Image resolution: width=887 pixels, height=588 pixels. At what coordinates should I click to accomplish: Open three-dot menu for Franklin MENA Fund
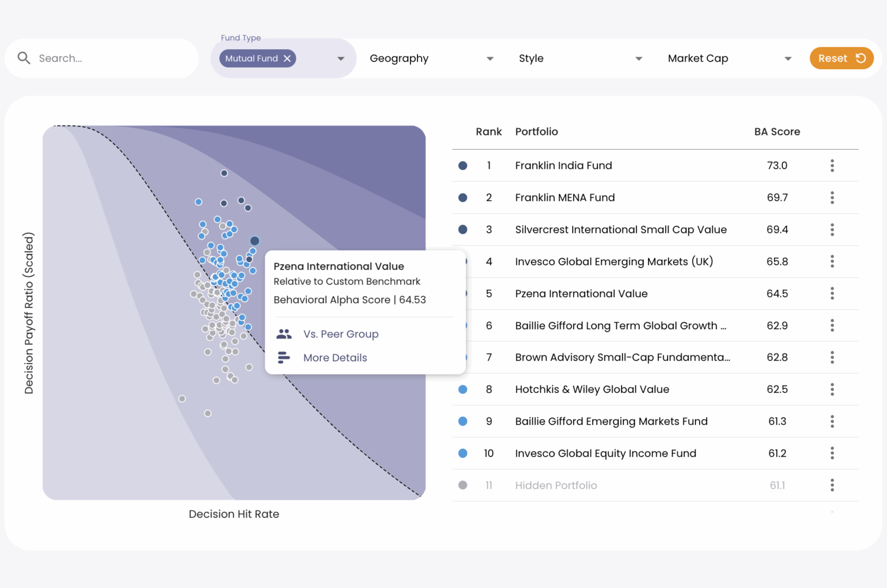tap(832, 198)
